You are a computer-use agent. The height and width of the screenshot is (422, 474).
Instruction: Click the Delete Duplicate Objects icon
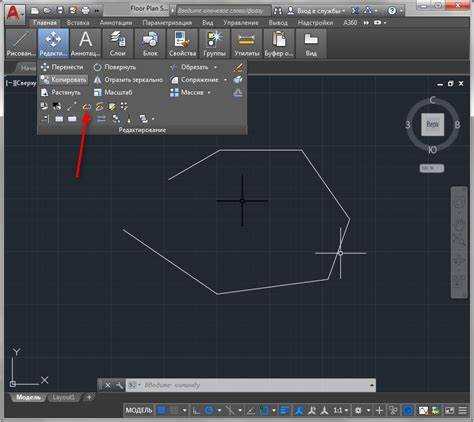129,119
